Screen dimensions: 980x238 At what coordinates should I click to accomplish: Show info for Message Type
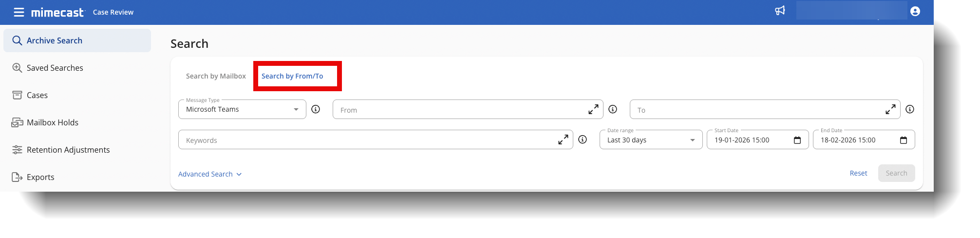point(316,109)
